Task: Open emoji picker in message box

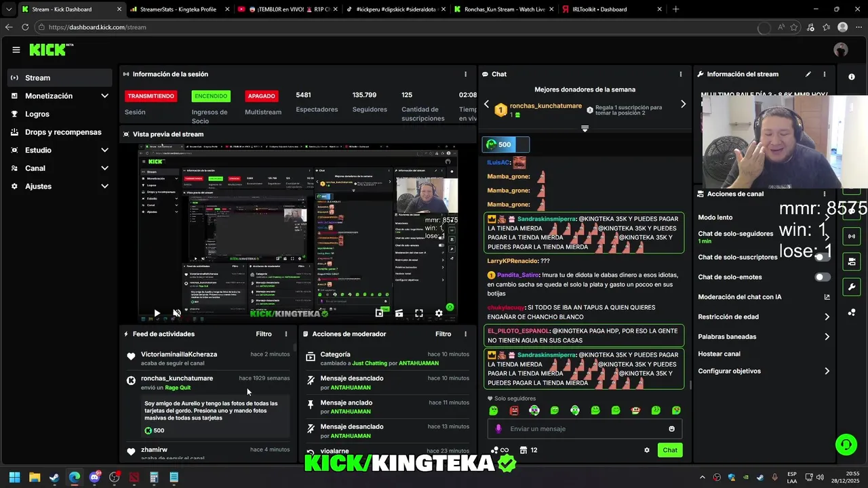Action: [x=672, y=428]
